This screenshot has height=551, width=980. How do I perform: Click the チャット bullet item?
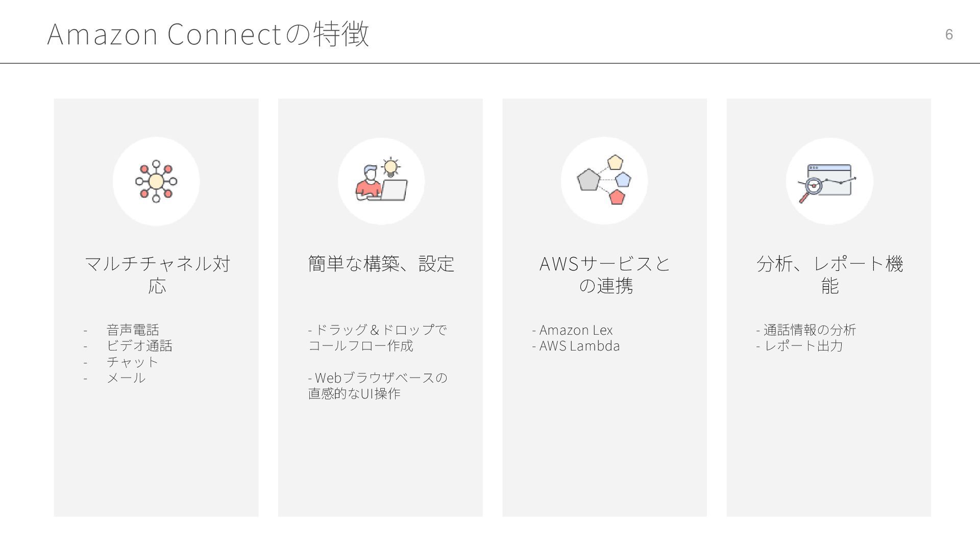pyautogui.click(x=133, y=362)
